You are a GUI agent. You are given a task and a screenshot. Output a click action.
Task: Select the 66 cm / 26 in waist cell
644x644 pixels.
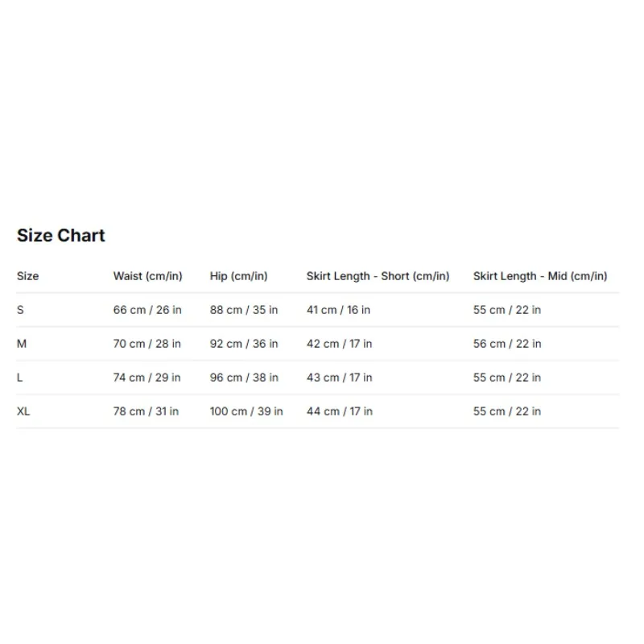coord(147,310)
